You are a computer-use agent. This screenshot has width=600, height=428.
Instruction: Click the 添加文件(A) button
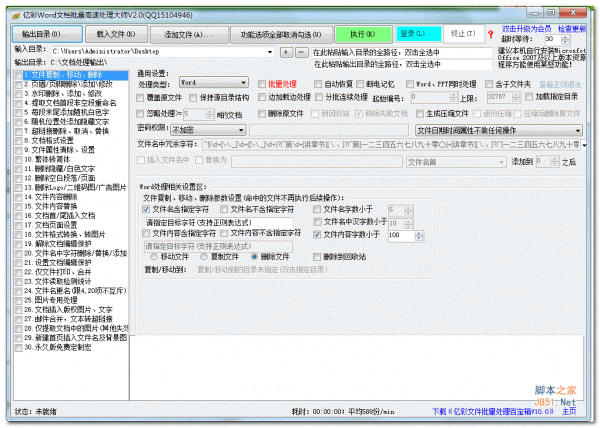point(189,34)
